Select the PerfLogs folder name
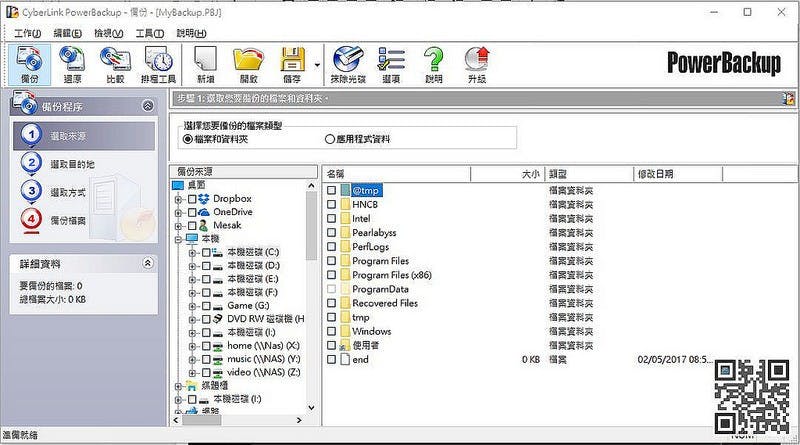800x445 pixels. pyautogui.click(x=370, y=246)
